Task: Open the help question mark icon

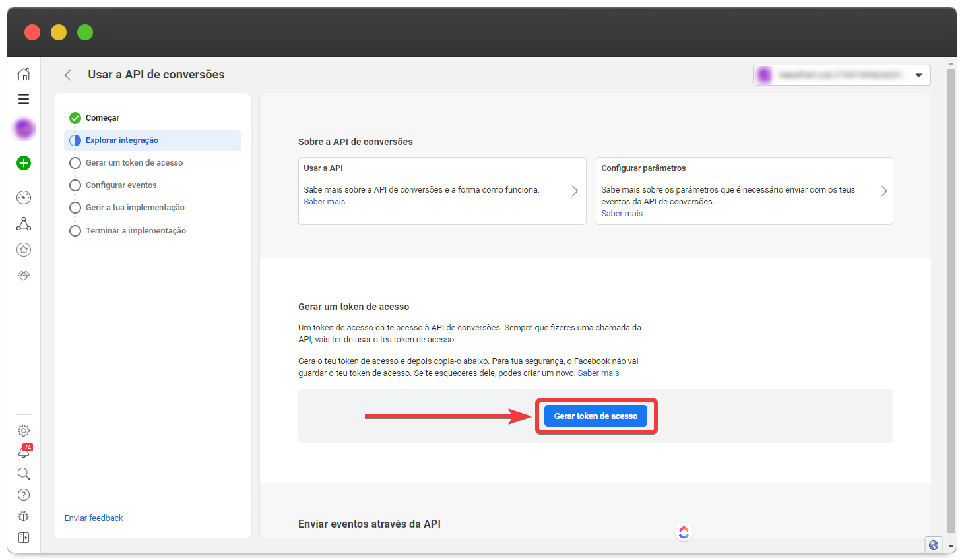Action: (24, 495)
